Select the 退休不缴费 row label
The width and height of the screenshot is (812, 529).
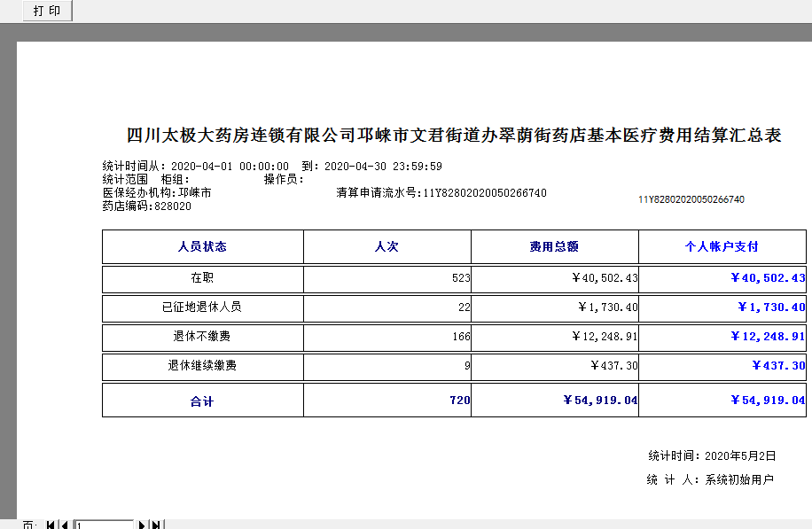click(202, 337)
